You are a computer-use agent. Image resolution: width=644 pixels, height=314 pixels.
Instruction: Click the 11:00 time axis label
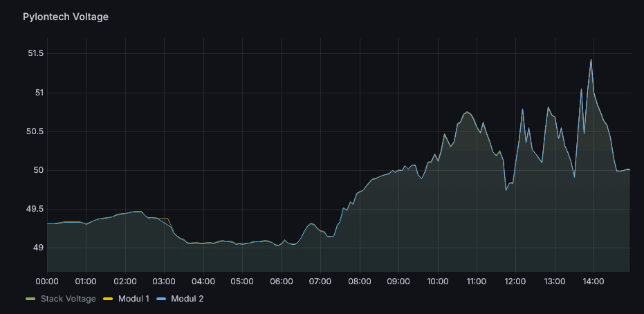[x=477, y=281]
